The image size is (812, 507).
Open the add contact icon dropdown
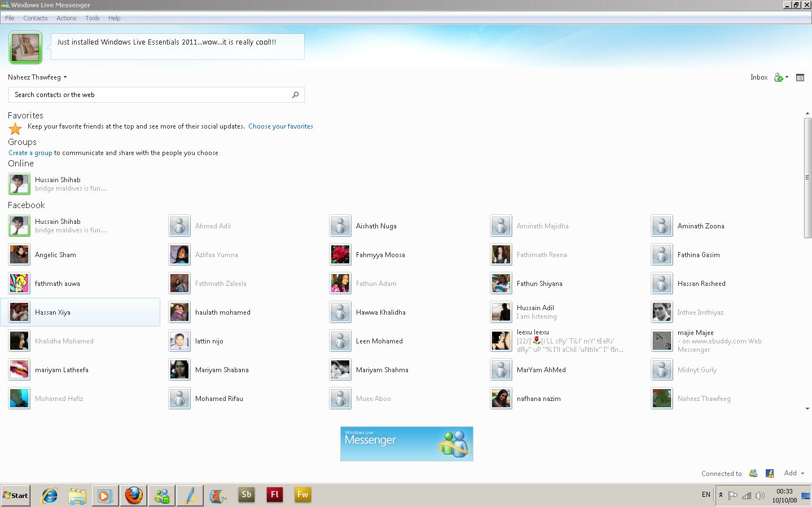click(x=781, y=77)
